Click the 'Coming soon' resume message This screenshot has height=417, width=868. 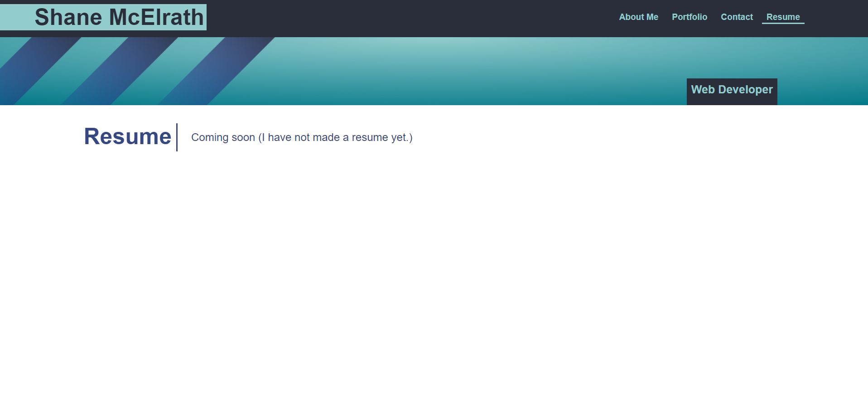pyautogui.click(x=302, y=137)
